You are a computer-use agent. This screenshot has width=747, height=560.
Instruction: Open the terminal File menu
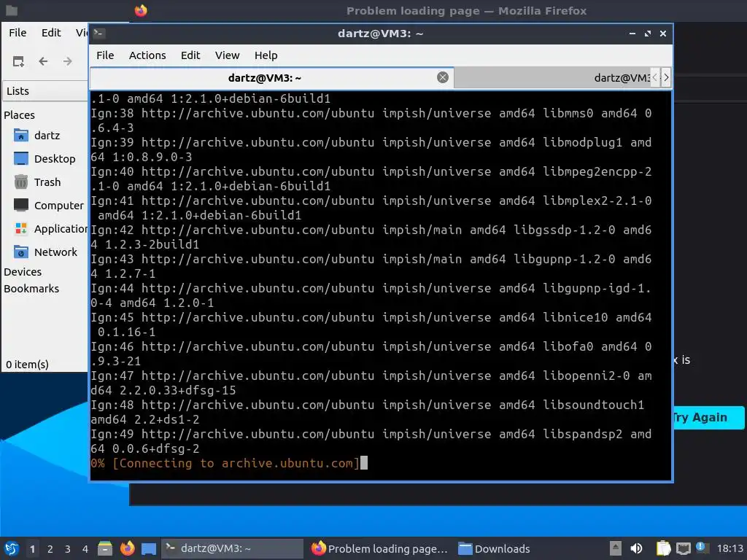pos(105,55)
